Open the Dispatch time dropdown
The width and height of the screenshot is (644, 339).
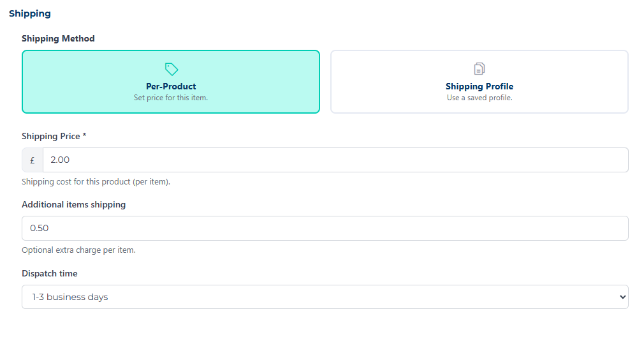[x=325, y=297]
